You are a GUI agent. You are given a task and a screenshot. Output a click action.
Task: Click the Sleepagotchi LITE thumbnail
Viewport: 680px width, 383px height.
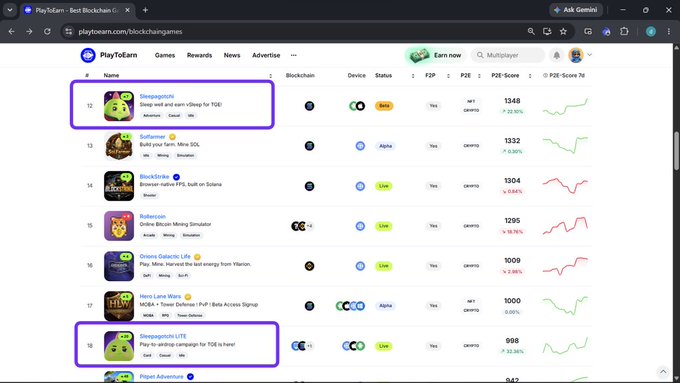[119, 346]
